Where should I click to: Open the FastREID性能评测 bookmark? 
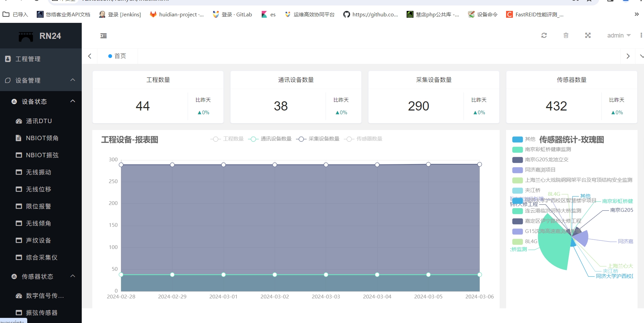[535, 14]
